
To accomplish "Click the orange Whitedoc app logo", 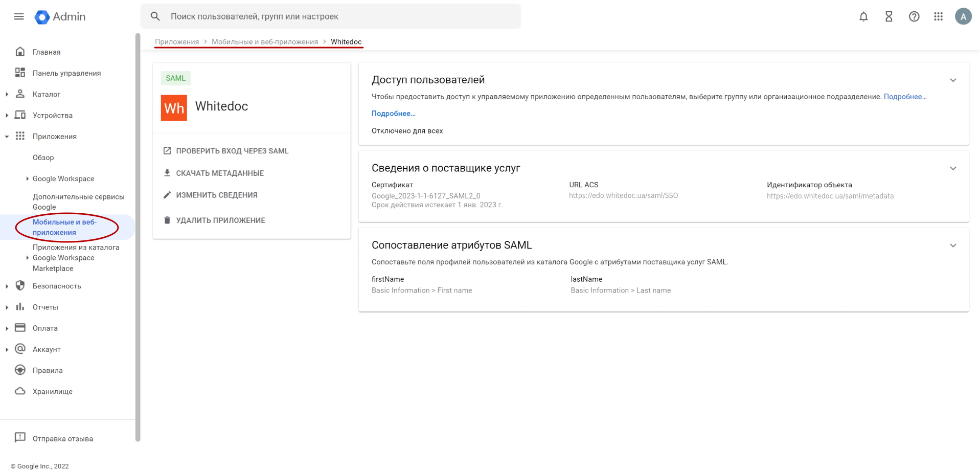I will point(174,108).
